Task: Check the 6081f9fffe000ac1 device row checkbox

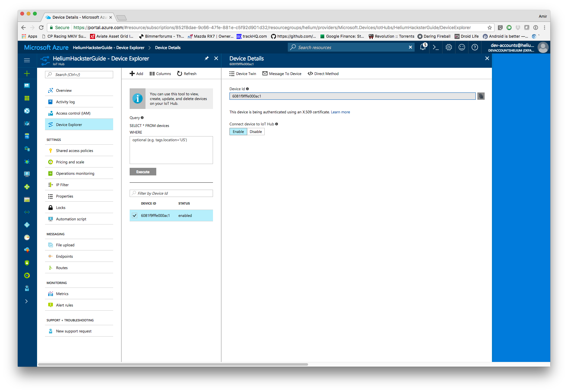Action: [134, 215]
